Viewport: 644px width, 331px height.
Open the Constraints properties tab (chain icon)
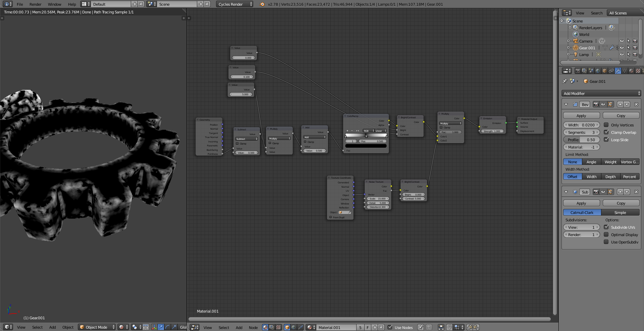(x=611, y=71)
